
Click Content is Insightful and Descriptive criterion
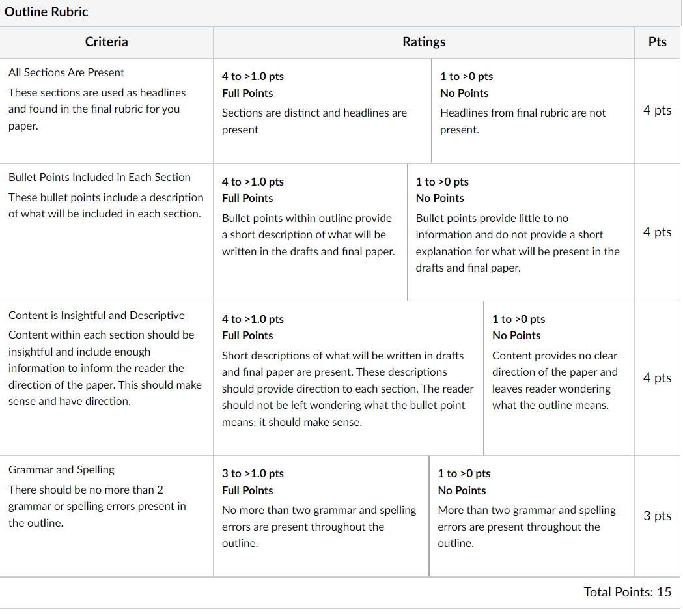(x=96, y=315)
